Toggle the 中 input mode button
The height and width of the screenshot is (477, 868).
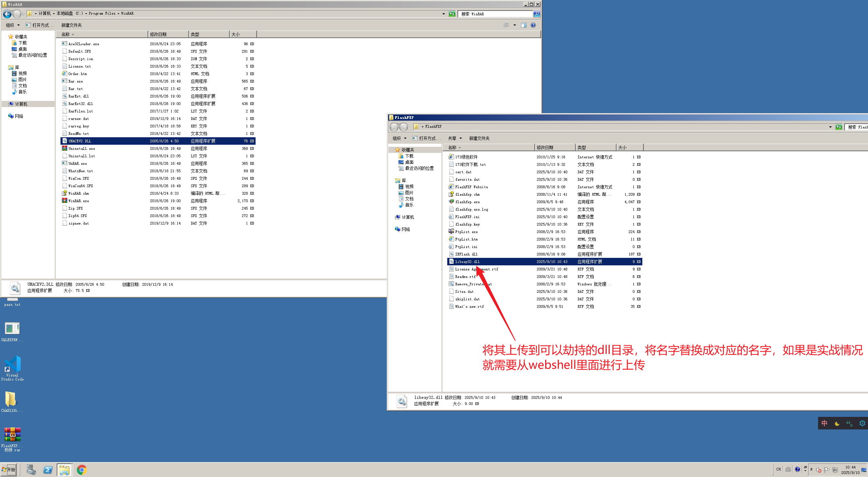tap(824, 423)
